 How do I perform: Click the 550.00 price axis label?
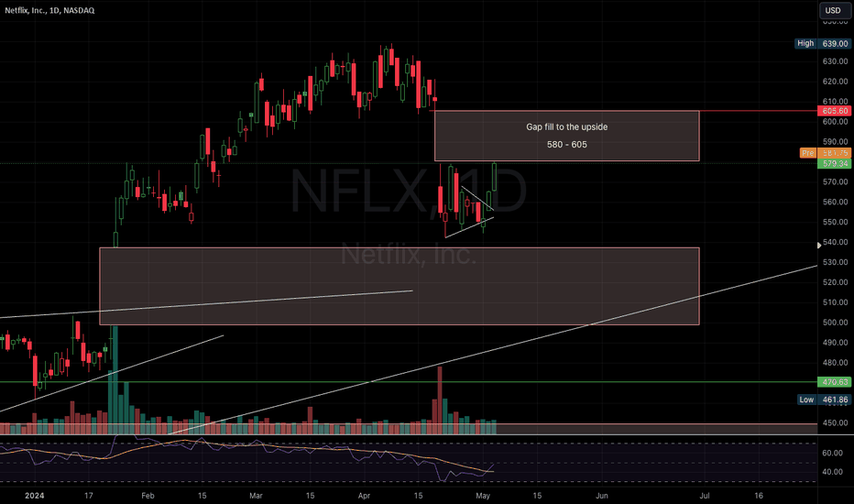tap(836, 223)
